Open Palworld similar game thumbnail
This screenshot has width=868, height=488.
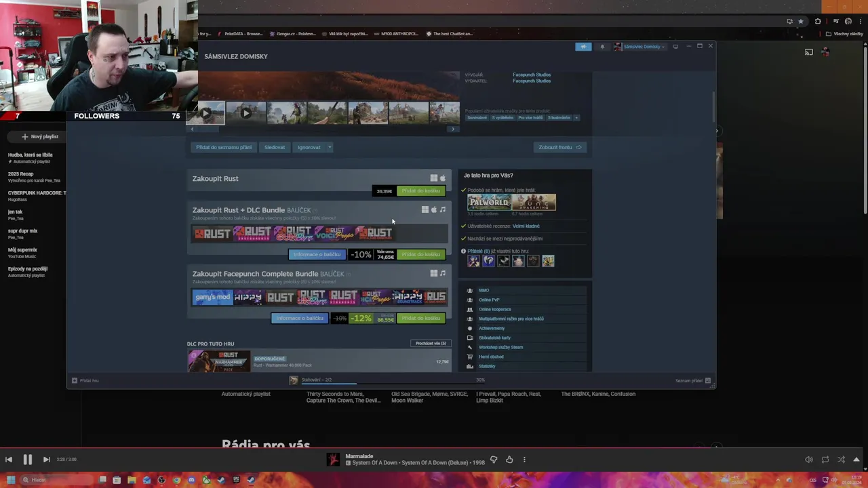pos(488,202)
